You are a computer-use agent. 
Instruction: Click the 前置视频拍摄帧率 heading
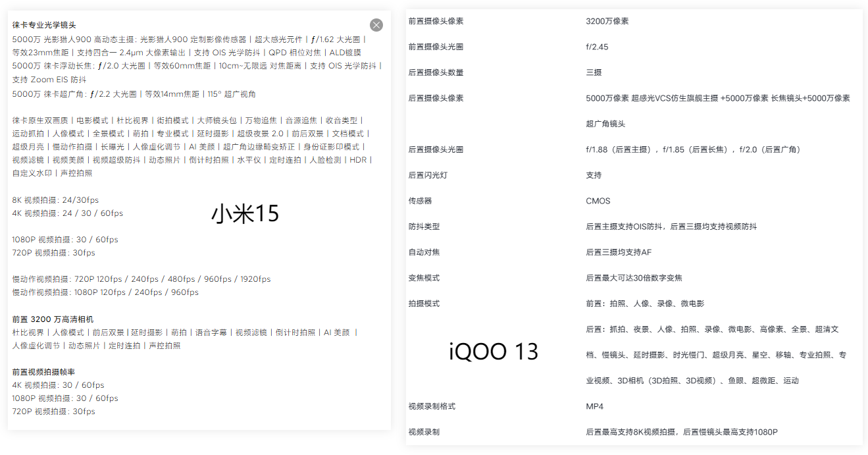(42, 371)
